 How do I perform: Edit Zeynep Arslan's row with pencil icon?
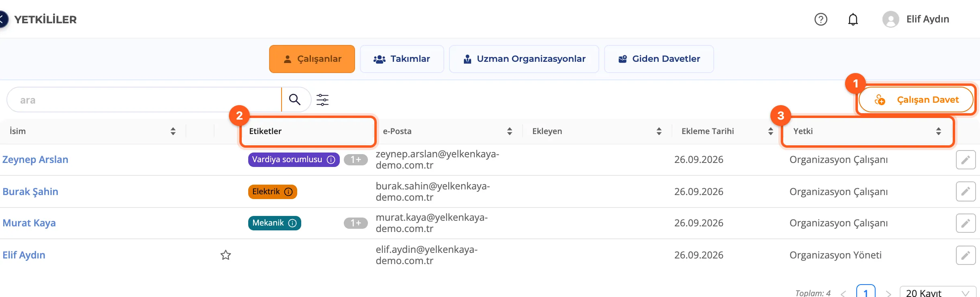tap(966, 160)
